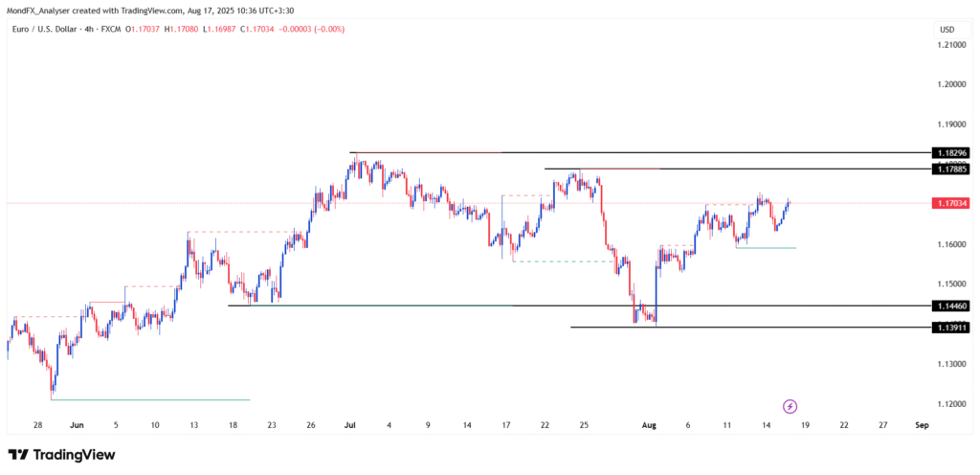Screen dimensions: 980x475
Task: Click the Sep label on the time axis
Action: pyautogui.click(x=921, y=423)
